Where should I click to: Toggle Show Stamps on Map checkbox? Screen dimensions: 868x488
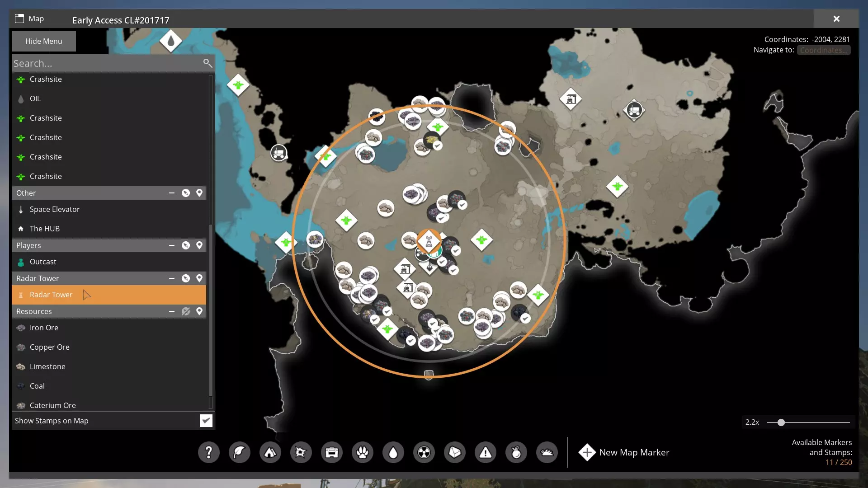206,421
